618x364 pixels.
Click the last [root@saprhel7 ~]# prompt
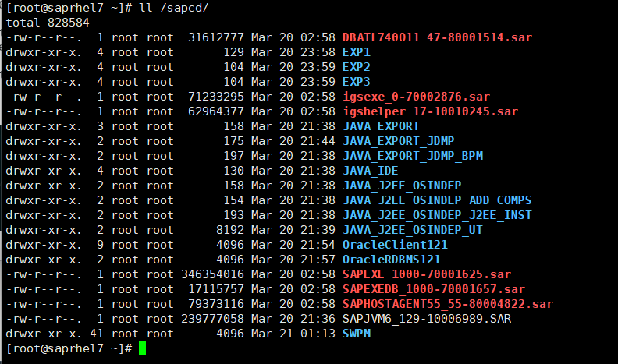[x=69, y=348]
